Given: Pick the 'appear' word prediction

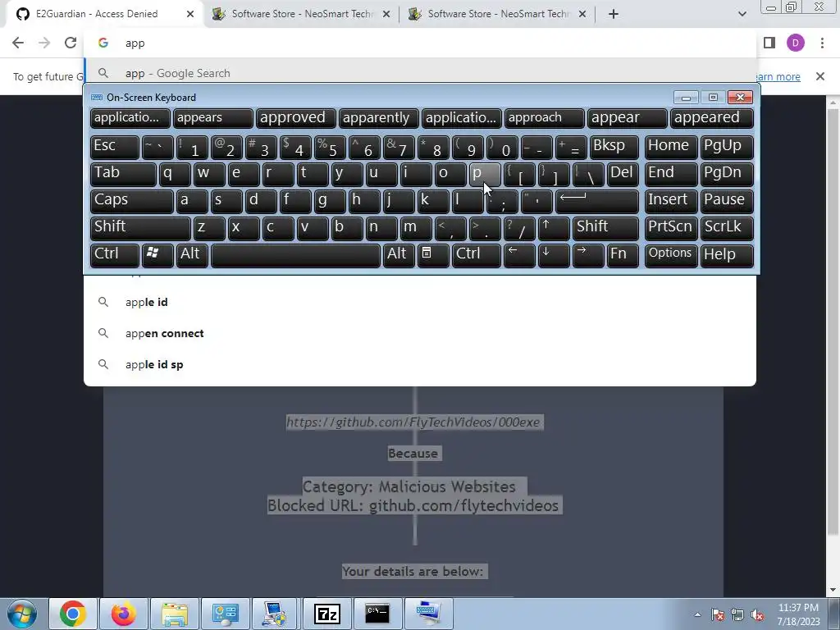Looking at the screenshot, I should [628, 118].
